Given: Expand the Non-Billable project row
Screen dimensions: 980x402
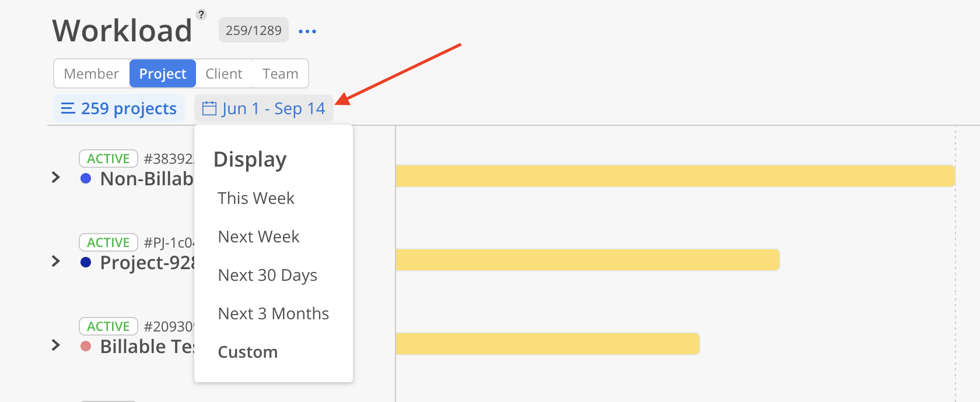Looking at the screenshot, I should 56,177.
